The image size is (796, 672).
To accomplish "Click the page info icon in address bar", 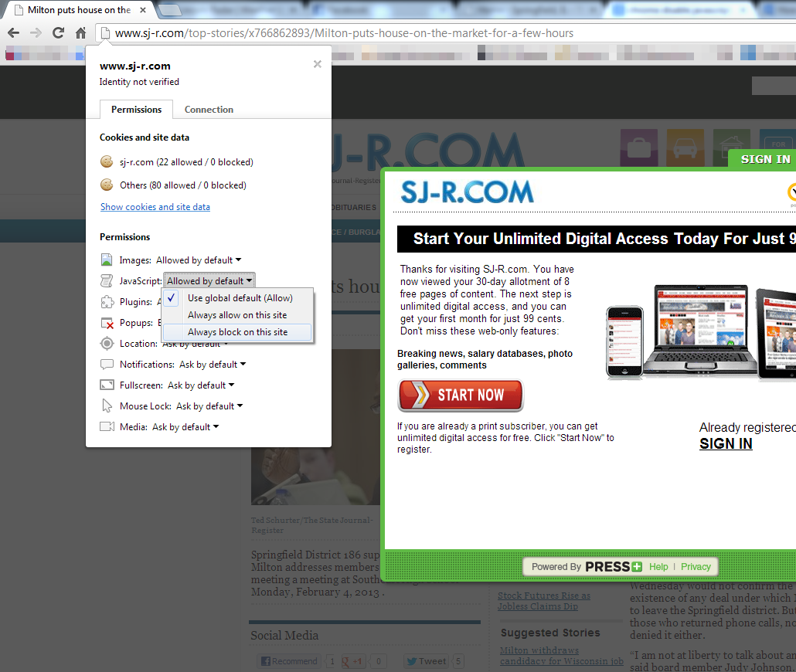I will (105, 33).
